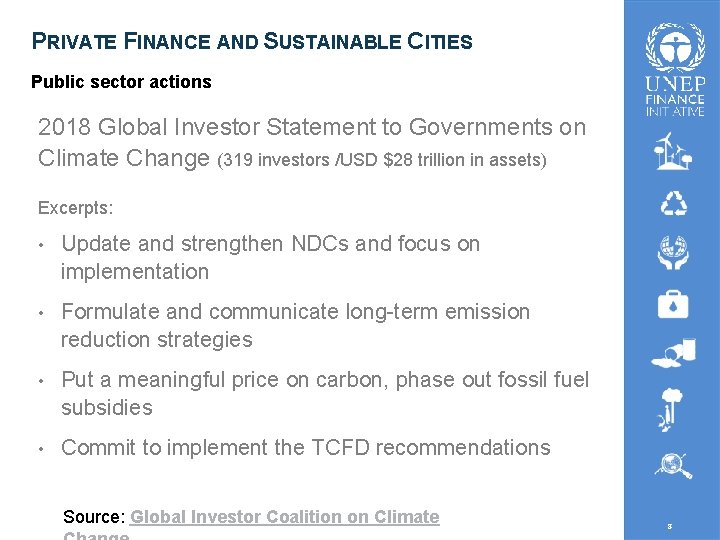Select the Public sector actions subtitle
Image resolution: width=720 pixels, height=540 pixels.
tap(121, 82)
